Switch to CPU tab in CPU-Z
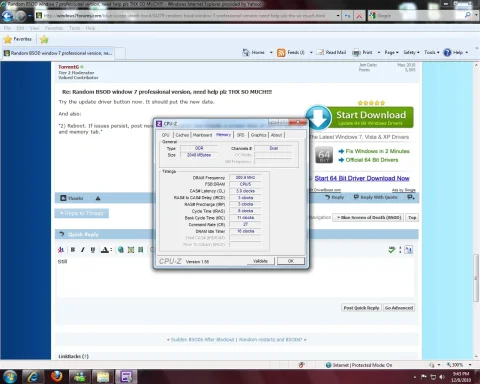The width and height of the screenshot is (480, 384). tap(165, 135)
